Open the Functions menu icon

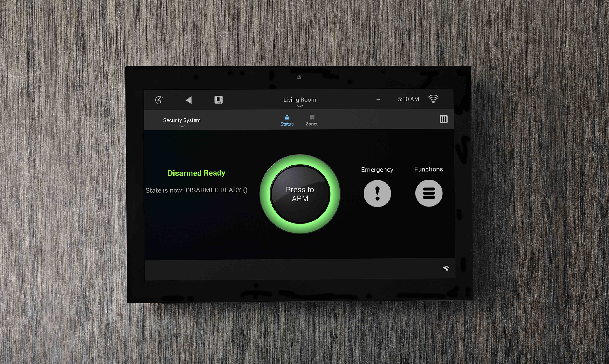[x=429, y=194]
